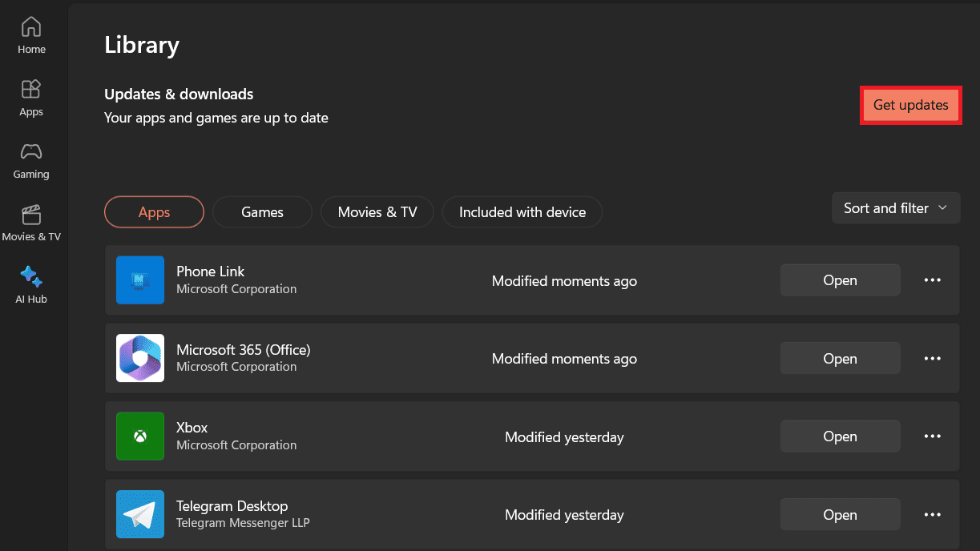The width and height of the screenshot is (980, 551).
Task: Open more options for Telegram Desktop
Action: point(933,515)
